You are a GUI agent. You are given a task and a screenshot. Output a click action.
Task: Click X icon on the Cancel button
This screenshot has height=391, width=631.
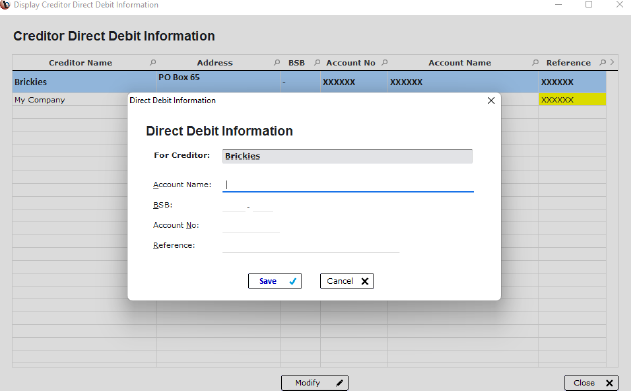[365, 281]
